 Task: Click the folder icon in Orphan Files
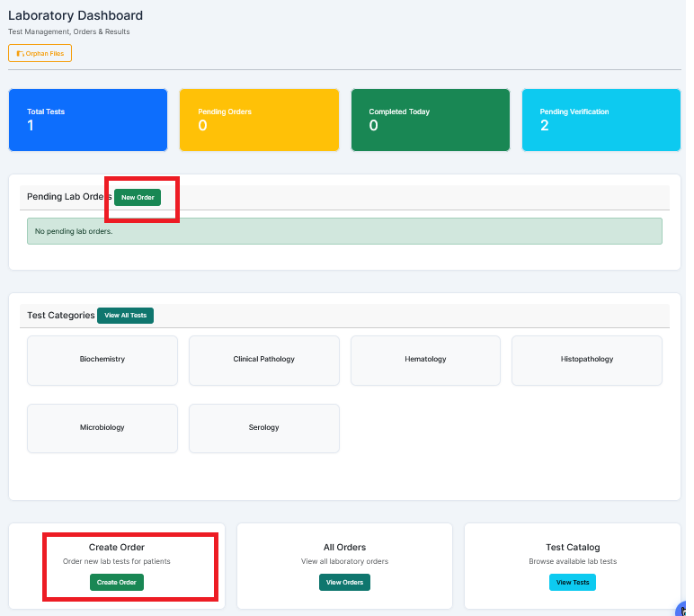[20, 54]
